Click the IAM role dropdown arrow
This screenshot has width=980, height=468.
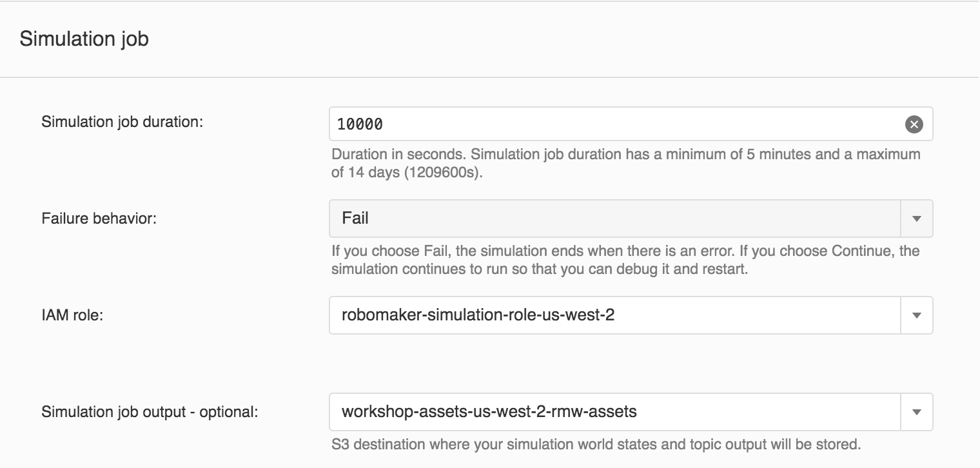tap(917, 315)
